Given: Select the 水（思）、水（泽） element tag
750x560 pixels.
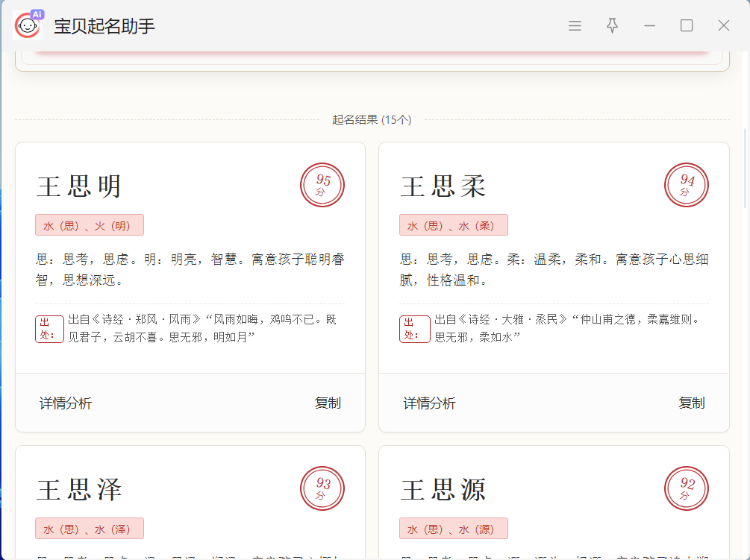Looking at the screenshot, I should (90, 529).
